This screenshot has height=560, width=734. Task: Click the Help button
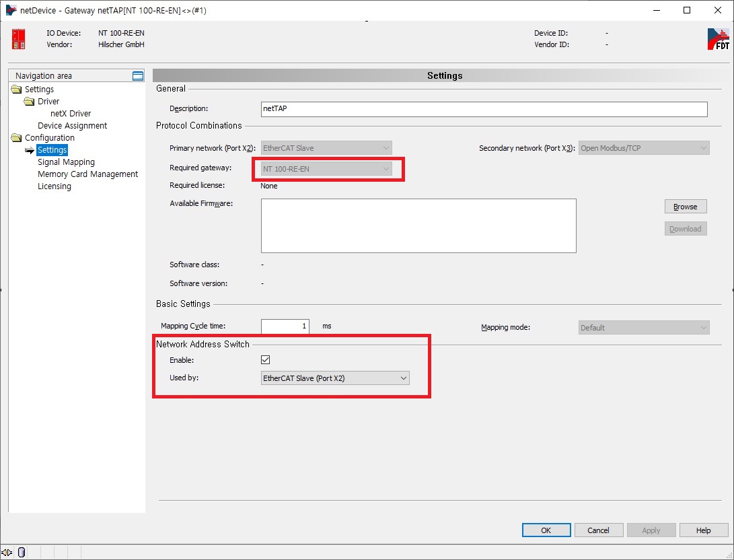pos(704,530)
